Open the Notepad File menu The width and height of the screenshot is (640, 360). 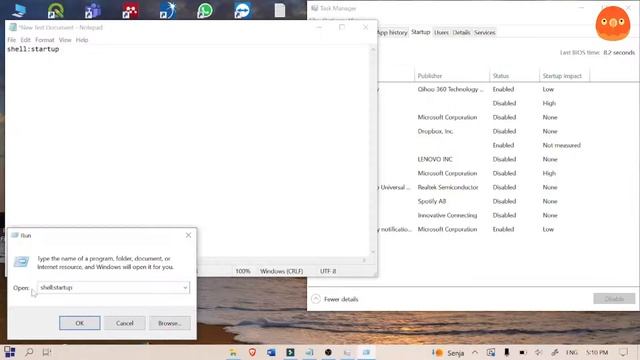pyautogui.click(x=11, y=40)
